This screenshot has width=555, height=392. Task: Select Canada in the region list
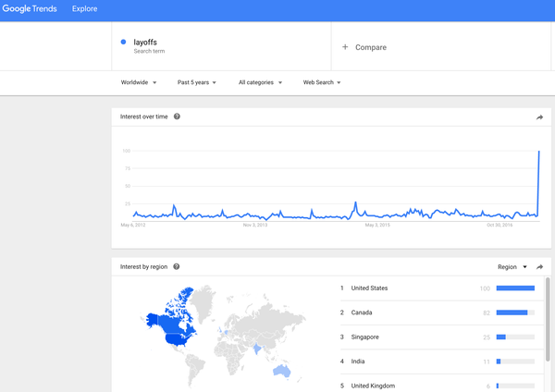[362, 312]
